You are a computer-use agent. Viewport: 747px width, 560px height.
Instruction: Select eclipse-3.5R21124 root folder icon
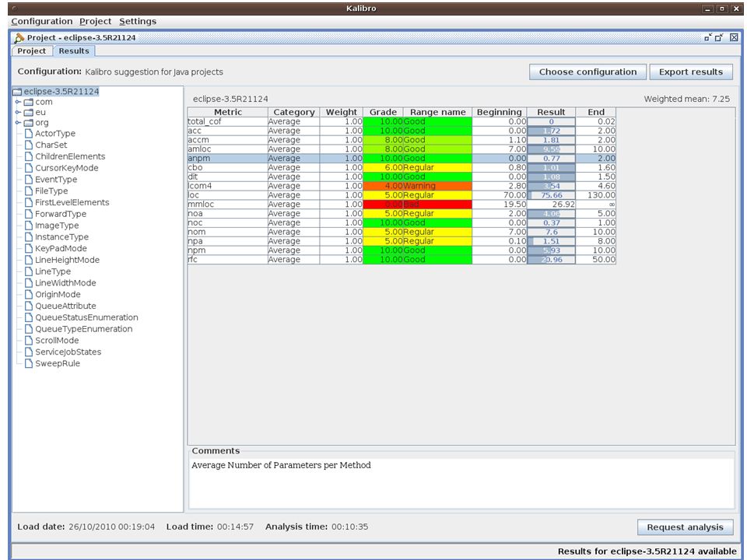(18, 92)
